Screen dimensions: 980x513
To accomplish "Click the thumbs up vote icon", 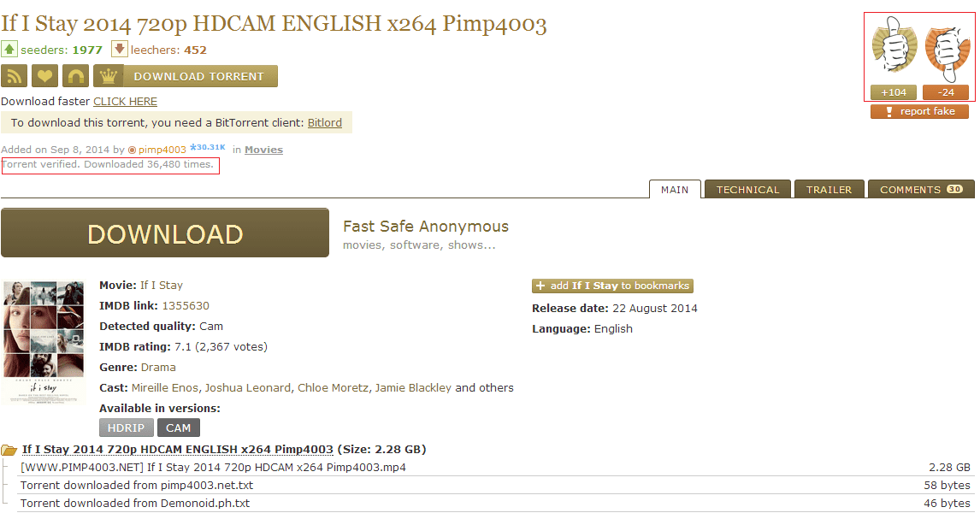I will pos(894,47).
